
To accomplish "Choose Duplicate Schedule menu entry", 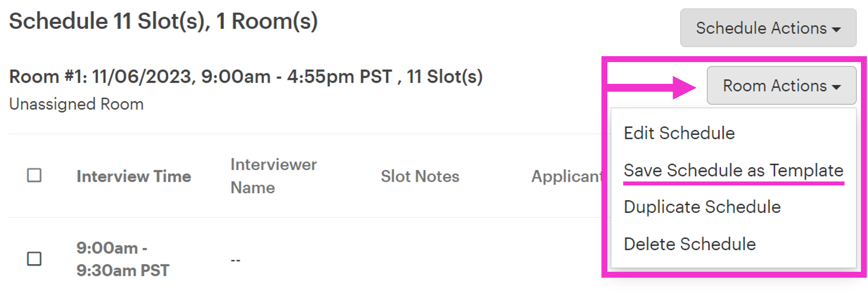I will pyautogui.click(x=702, y=207).
